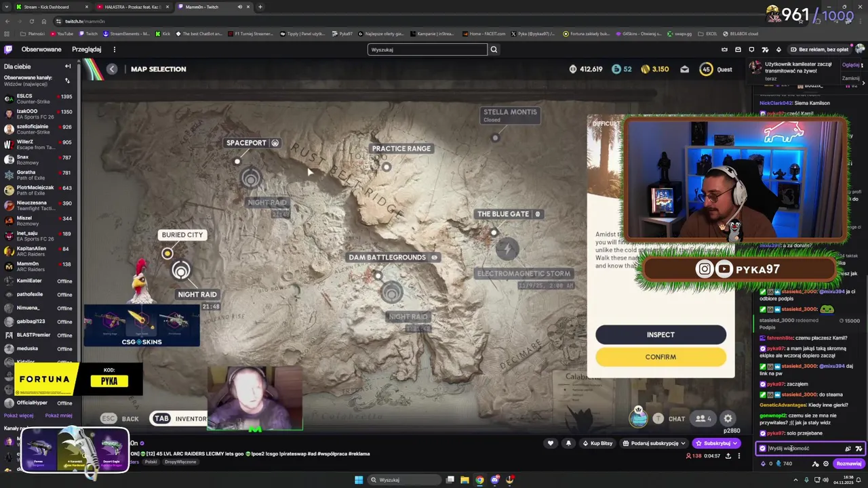Open the Przeglądaj tab
The width and height of the screenshot is (868, 488).
coord(87,49)
